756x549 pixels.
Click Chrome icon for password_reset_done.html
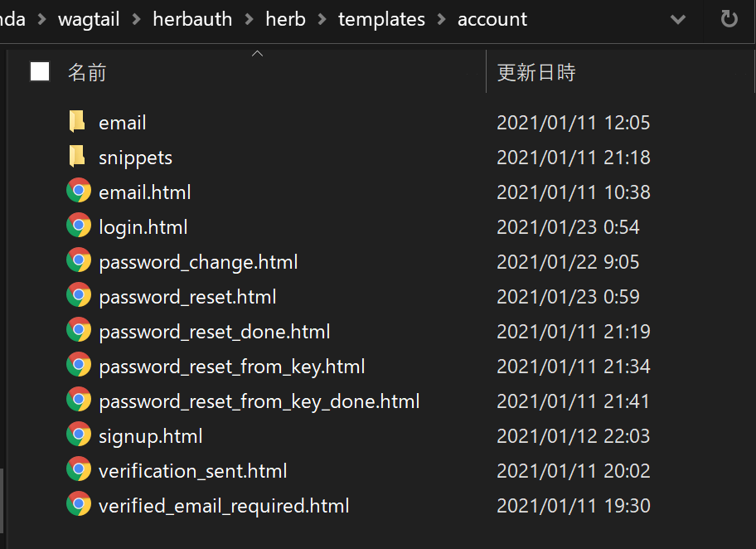(79, 331)
